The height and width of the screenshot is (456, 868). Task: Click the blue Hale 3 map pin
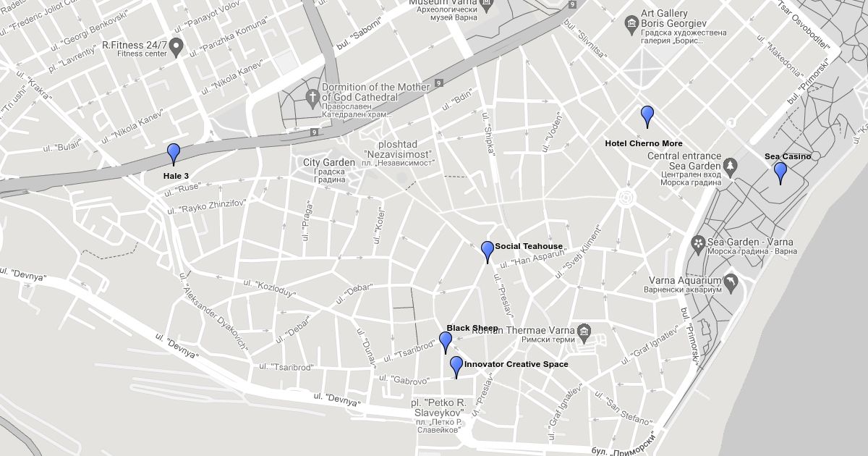[x=173, y=154]
